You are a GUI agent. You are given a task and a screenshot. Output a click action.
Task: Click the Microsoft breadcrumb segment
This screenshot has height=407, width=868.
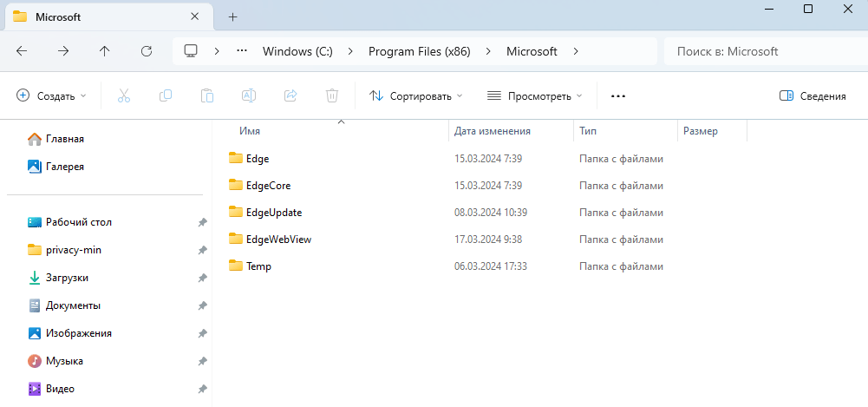point(532,51)
